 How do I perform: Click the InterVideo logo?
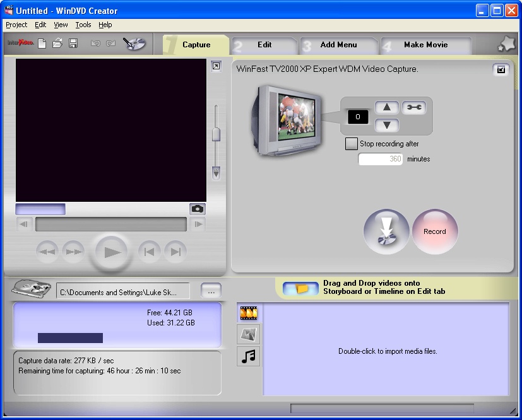click(21, 43)
